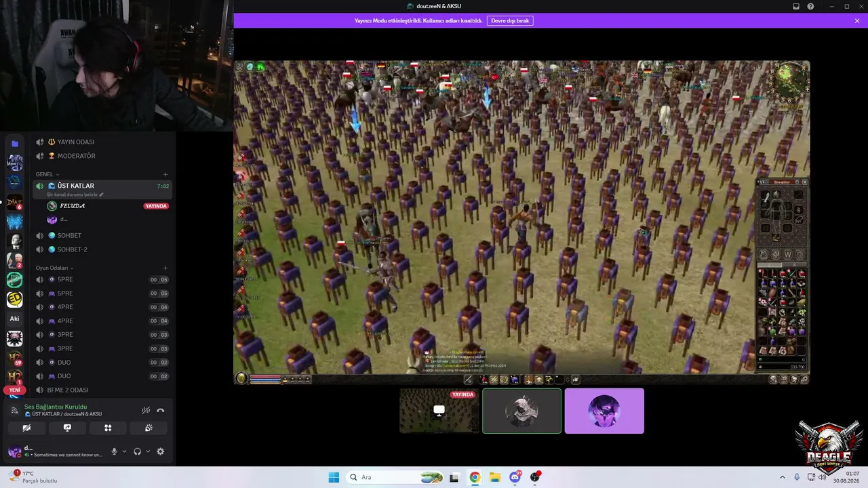868x488 pixels.
Task: Toggle camera in the voice panel
Action: (26, 428)
